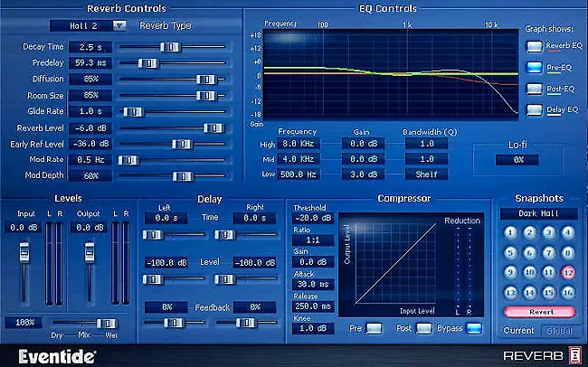Image resolution: width=588 pixels, height=367 pixels.
Task: Click the Global snapshot button
Action: click(x=559, y=331)
